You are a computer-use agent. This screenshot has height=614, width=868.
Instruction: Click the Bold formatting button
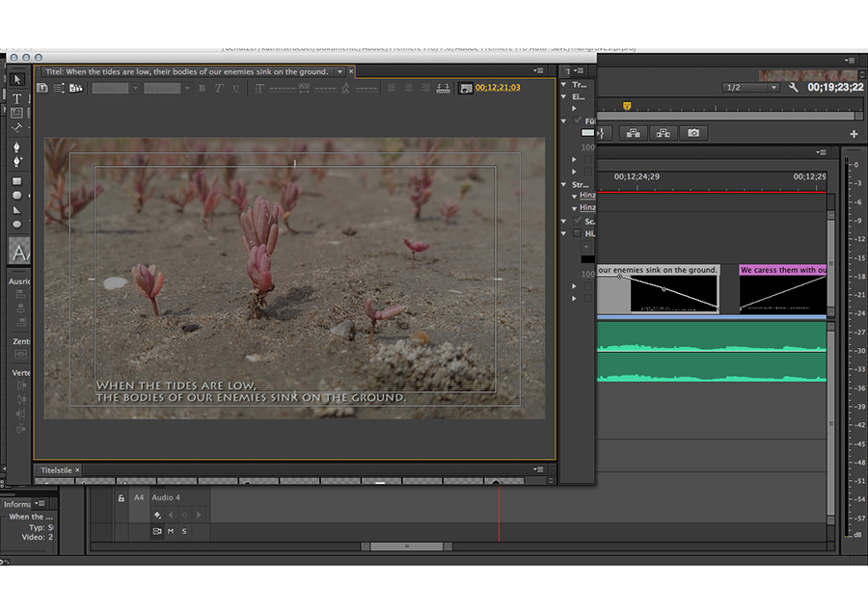[202, 89]
